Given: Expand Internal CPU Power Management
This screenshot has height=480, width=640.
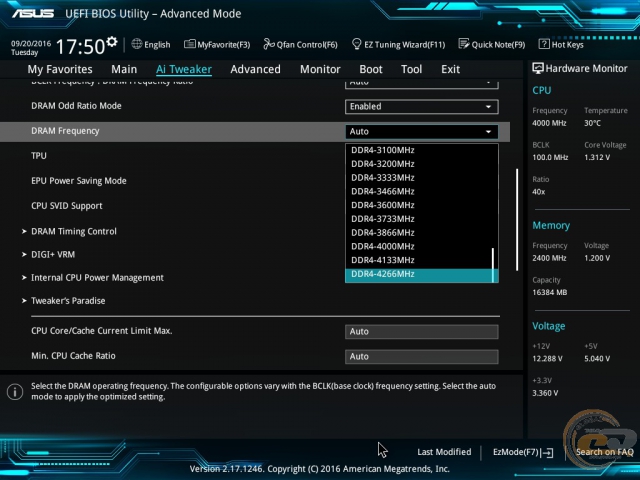Looking at the screenshot, I should [x=97, y=278].
